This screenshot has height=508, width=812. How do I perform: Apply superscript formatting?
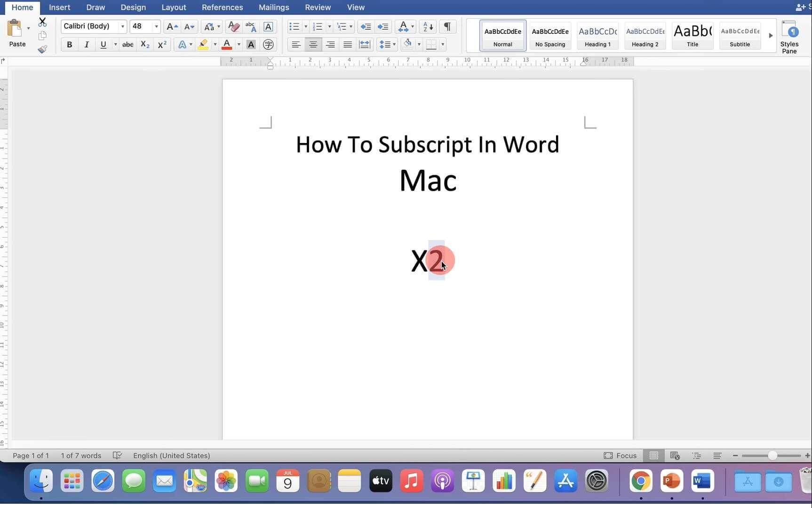(162, 44)
